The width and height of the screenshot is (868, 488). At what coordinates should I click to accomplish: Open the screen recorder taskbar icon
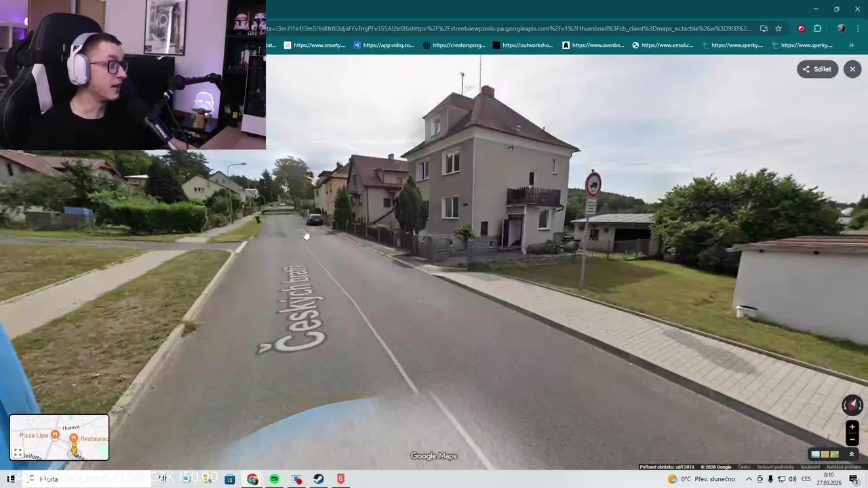(x=296, y=479)
